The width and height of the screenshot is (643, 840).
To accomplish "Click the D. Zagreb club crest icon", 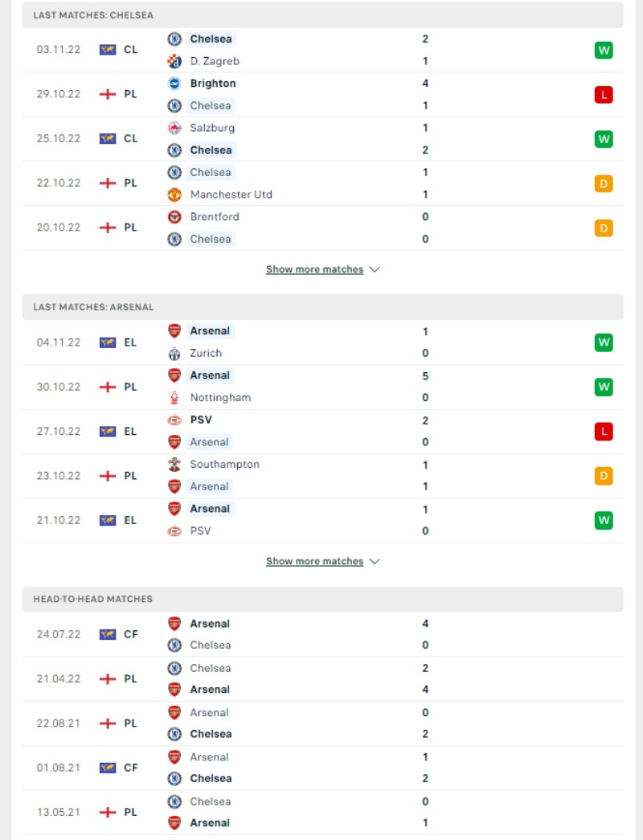I will coord(174,61).
